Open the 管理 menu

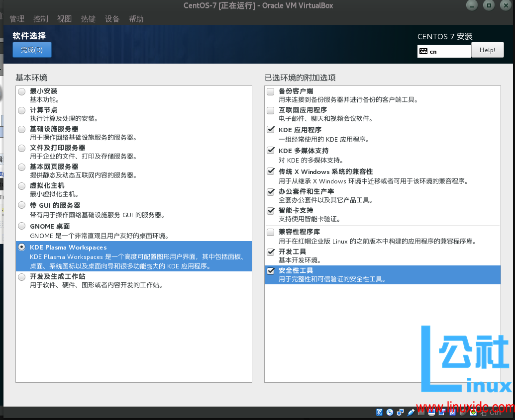point(17,19)
